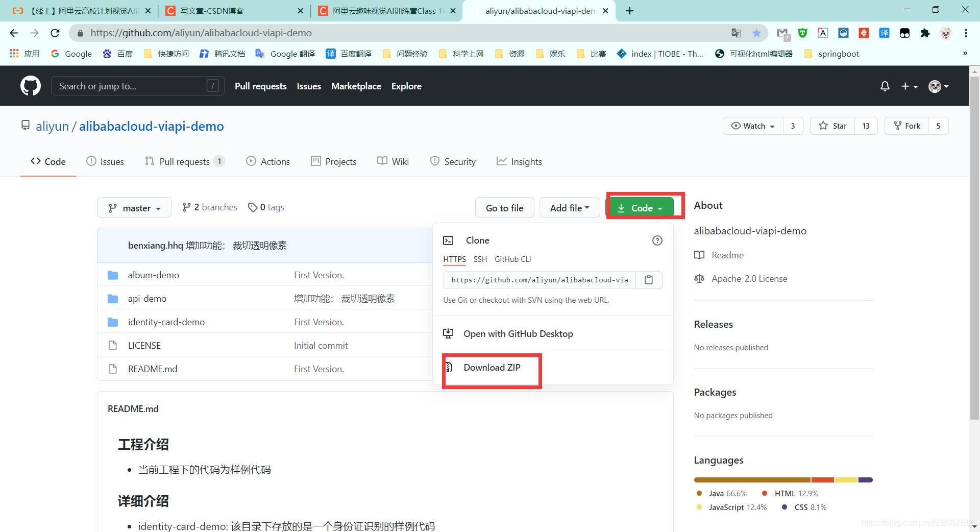Image resolution: width=980 pixels, height=532 pixels.
Task: Open the alibabacloud-viapi-demo repository link
Action: tap(151, 126)
